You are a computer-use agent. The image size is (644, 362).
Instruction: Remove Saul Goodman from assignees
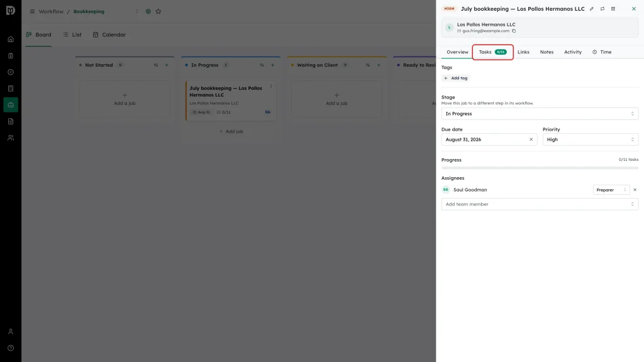coord(635,190)
